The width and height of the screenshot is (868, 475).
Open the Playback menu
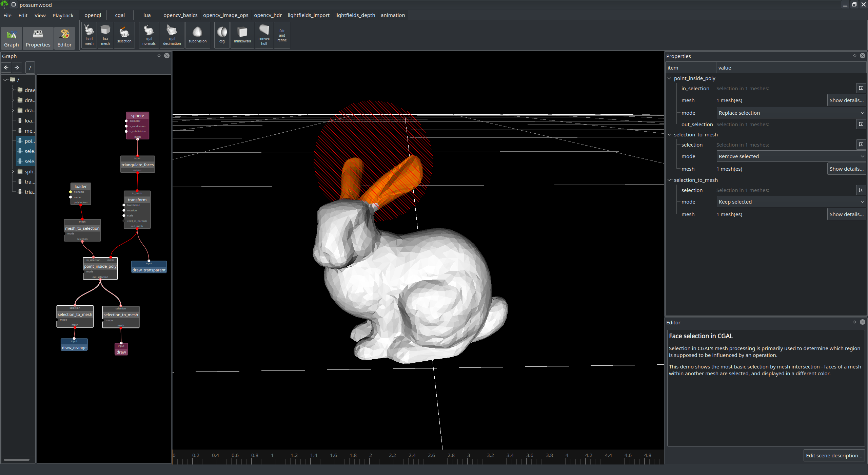click(63, 16)
